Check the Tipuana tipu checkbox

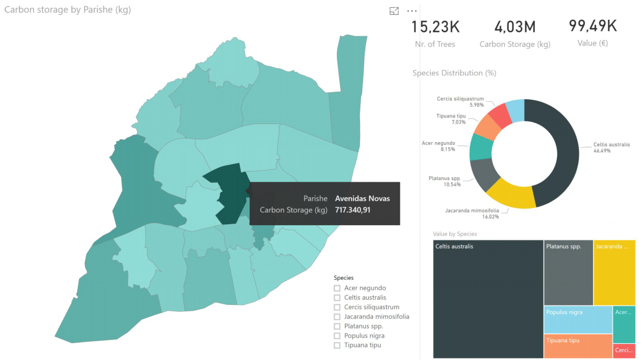337,345
